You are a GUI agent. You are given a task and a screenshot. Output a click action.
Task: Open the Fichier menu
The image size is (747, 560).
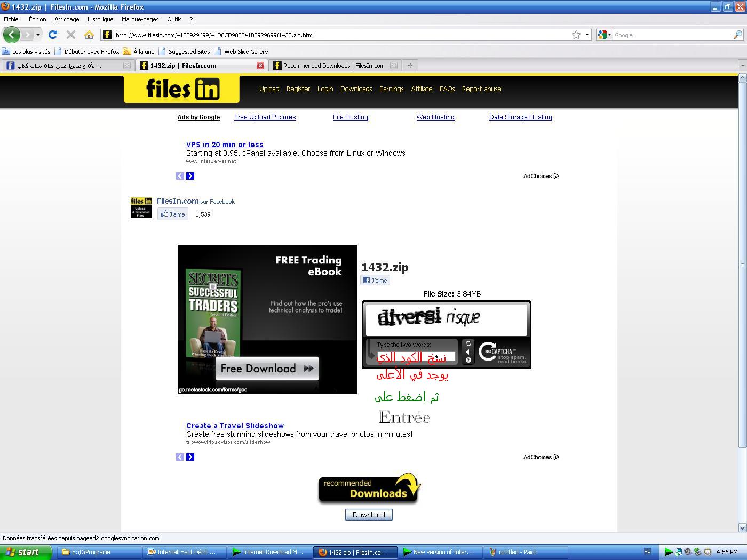pyautogui.click(x=12, y=19)
